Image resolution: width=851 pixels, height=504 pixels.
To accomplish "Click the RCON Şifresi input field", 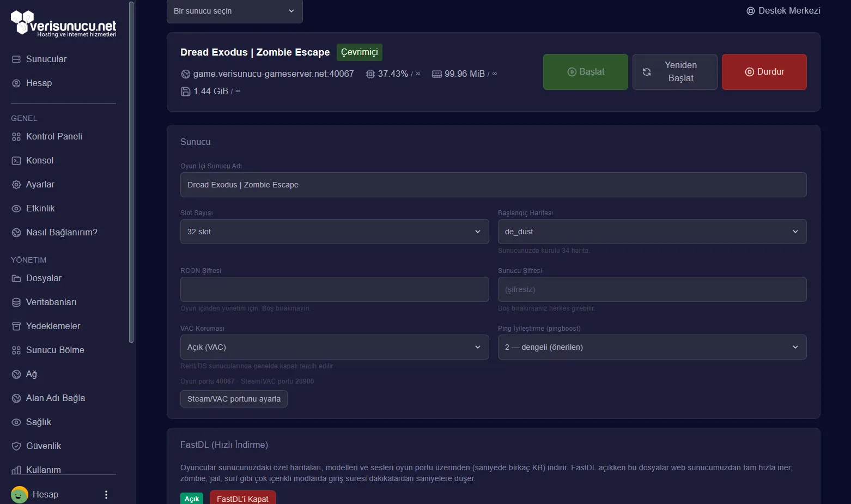I will pyautogui.click(x=335, y=289).
